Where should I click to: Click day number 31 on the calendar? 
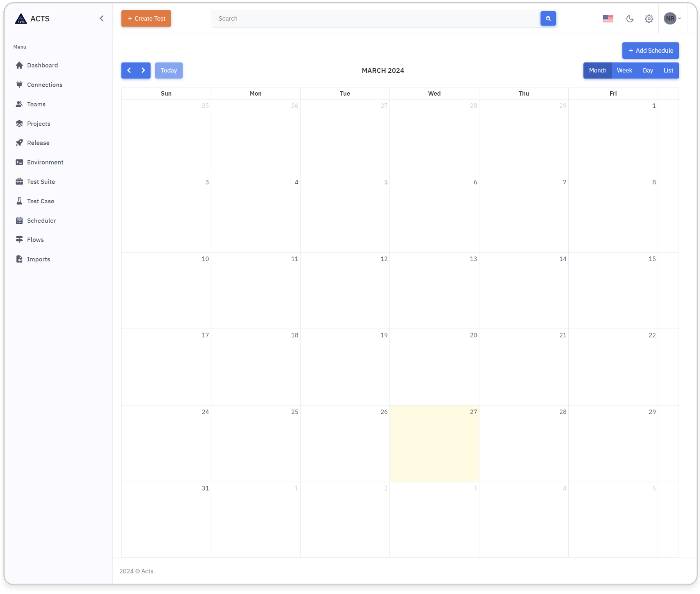click(205, 488)
